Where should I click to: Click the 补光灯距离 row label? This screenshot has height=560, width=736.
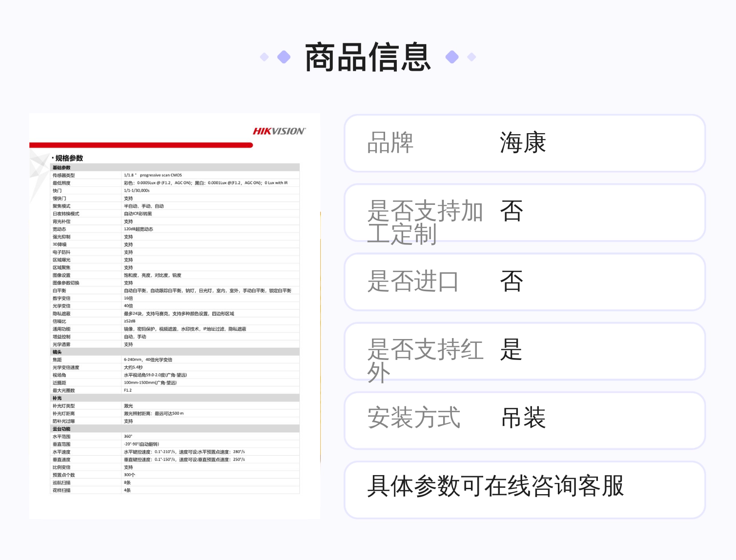click(64, 414)
